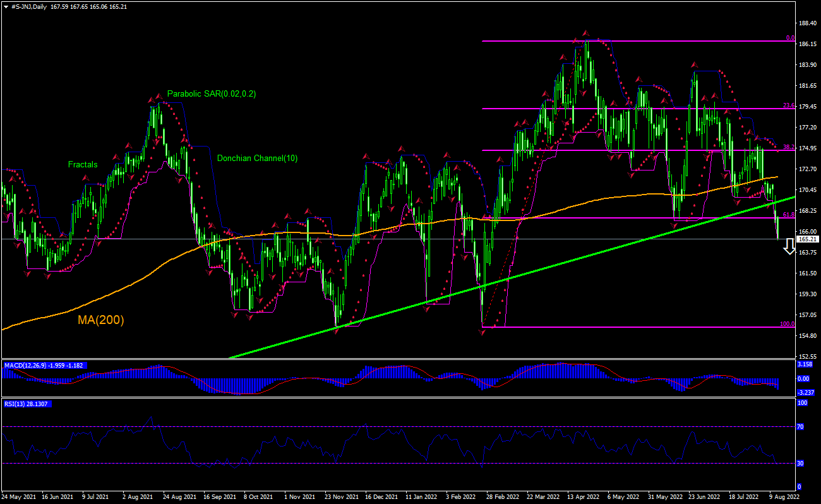Select the orange MA(200) label
This screenshot has width=821, height=504.
[100, 320]
